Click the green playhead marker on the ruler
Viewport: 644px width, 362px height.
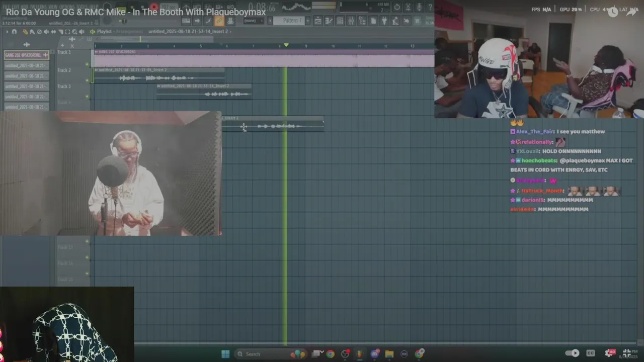click(286, 45)
